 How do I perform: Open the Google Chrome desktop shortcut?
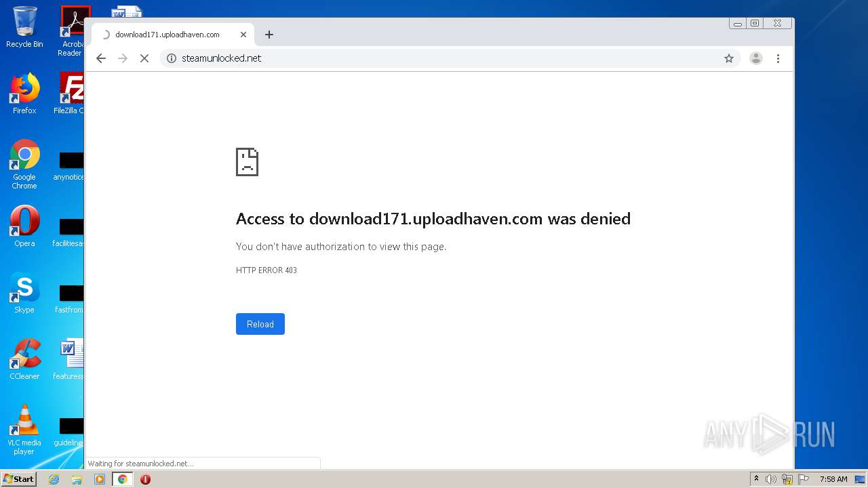24,165
